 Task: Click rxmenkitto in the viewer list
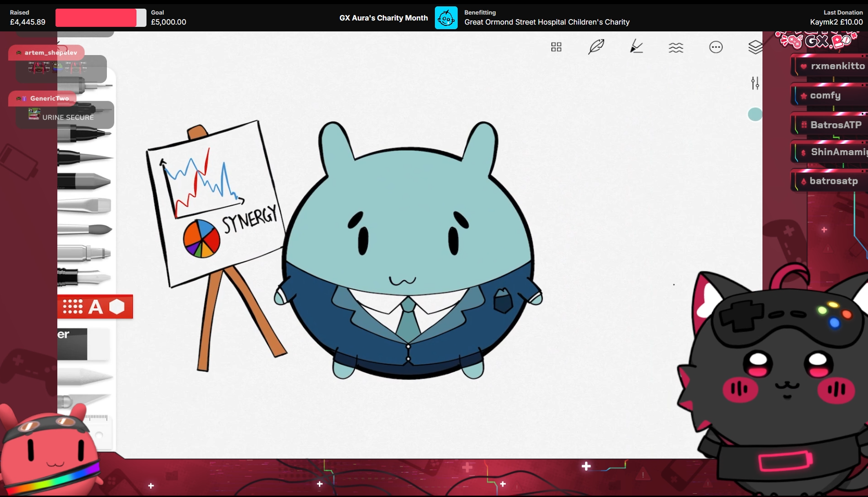(838, 66)
